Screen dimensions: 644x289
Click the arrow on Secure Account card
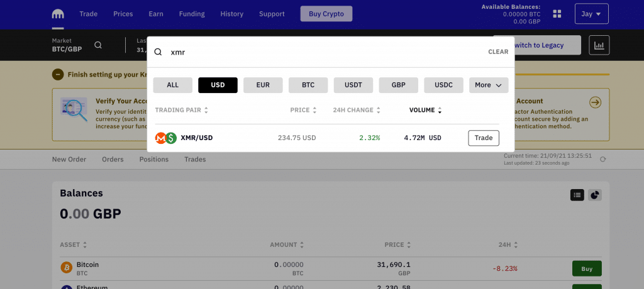pos(595,102)
